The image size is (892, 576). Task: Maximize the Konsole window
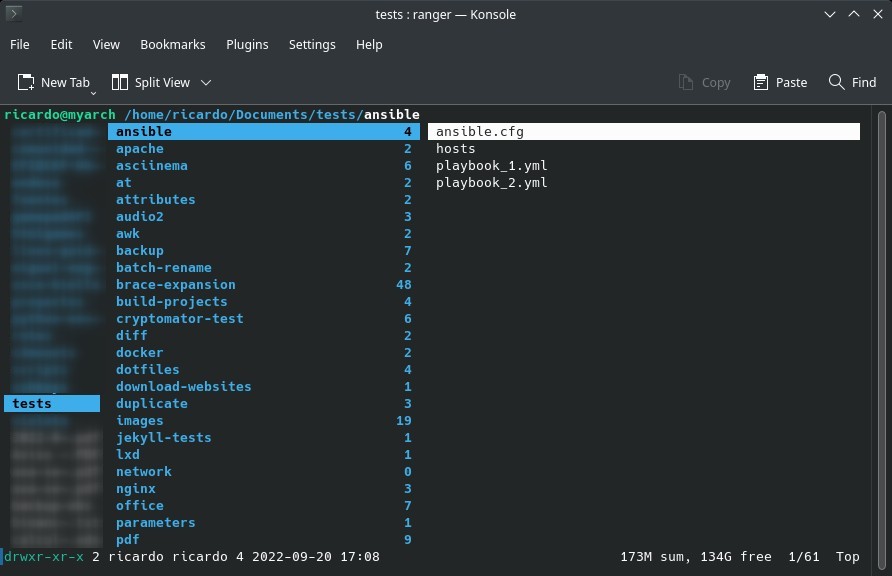coord(854,14)
